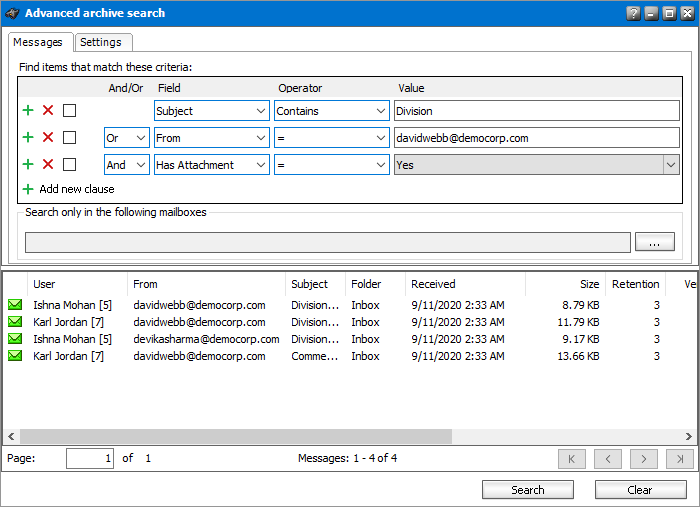Click the help question mark in title bar
This screenshot has height=507, width=700.
[x=633, y=14]
